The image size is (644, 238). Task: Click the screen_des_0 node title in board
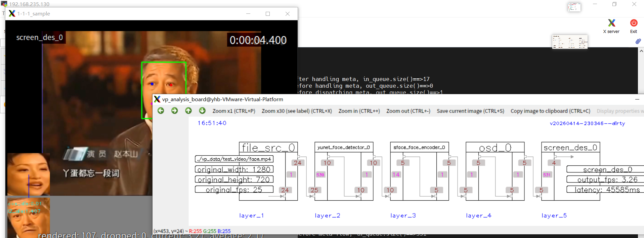pos(570,148)
